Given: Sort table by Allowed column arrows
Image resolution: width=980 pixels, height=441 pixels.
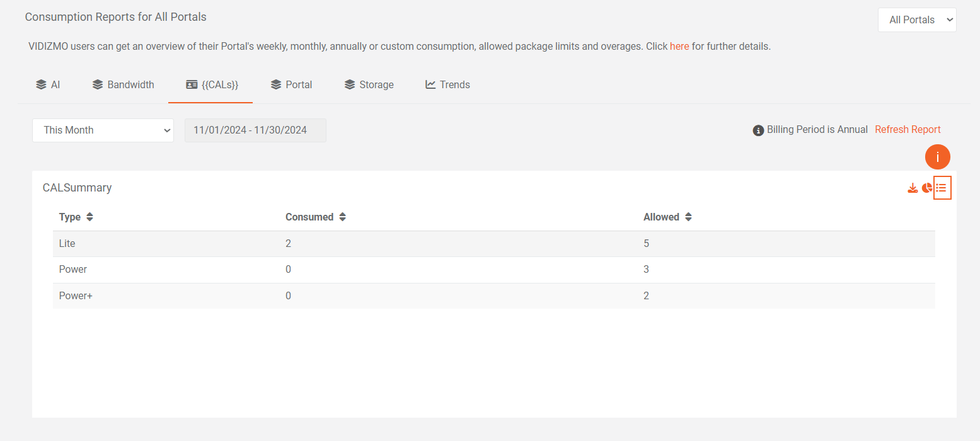Looking at the screenshot, I should 688,217.
